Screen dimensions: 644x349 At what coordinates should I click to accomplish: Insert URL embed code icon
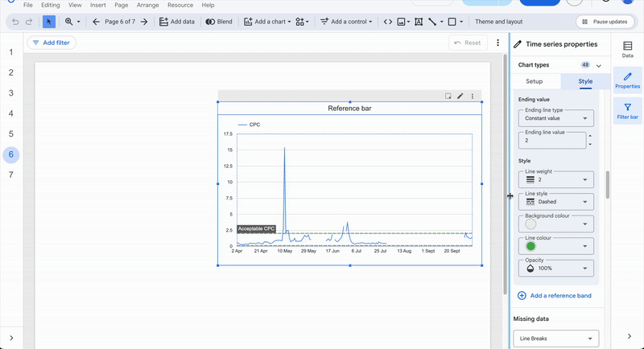pos(388,22)
